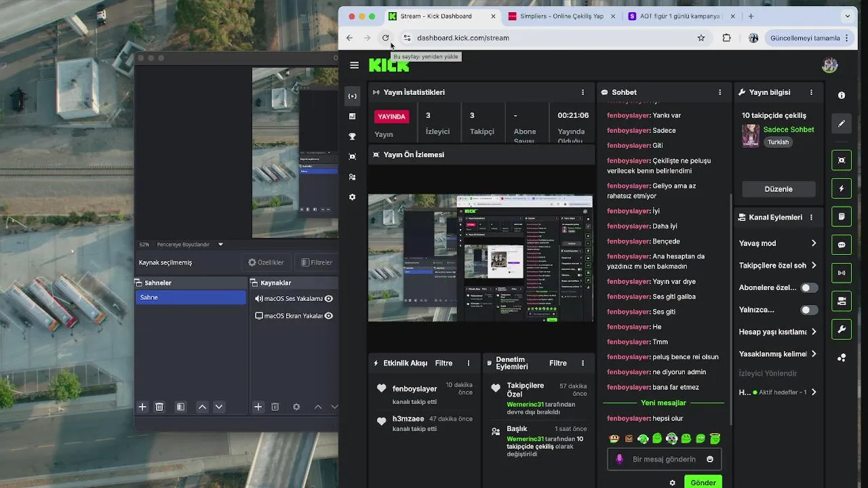Viewport: 868px width, 488px height.
Task: Click the Yayın Ön İzlemesi stream preview thumbnail
Action: (x=481, y=258)
